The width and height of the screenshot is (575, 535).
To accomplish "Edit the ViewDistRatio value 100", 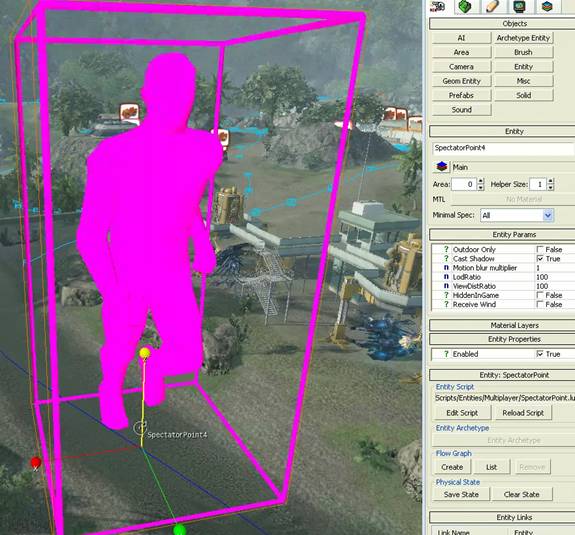I will 555,286.
